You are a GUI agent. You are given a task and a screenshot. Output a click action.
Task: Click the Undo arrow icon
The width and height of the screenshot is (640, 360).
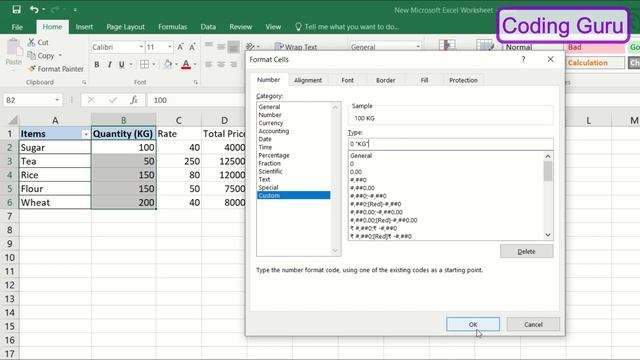tap(34, 9)
